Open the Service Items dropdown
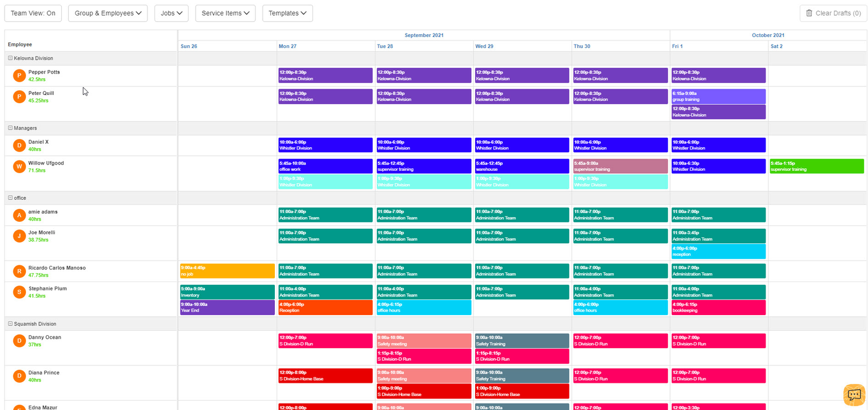The height and width of the screenshot is (410, 868). (x=225, y=13)
